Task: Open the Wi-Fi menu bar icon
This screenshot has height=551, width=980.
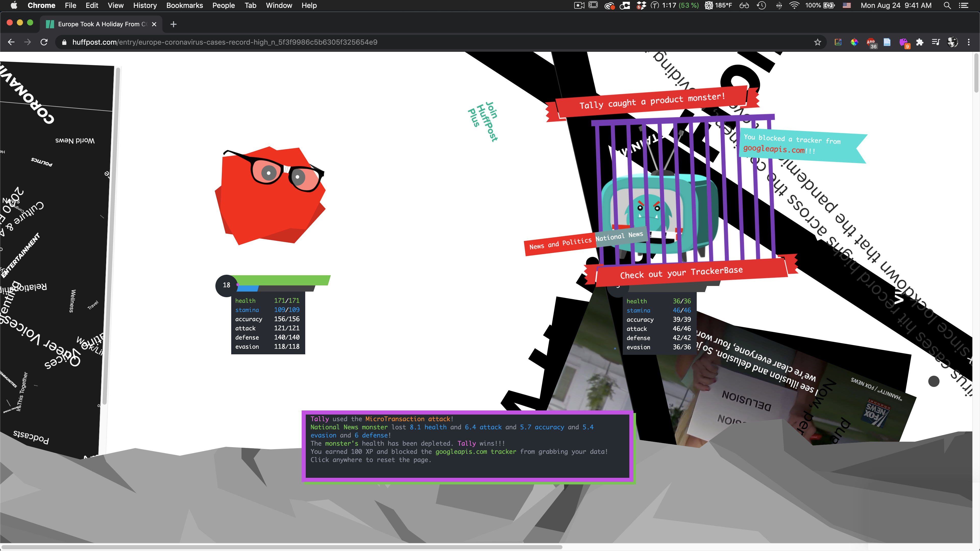Action: tap(794, 5)
